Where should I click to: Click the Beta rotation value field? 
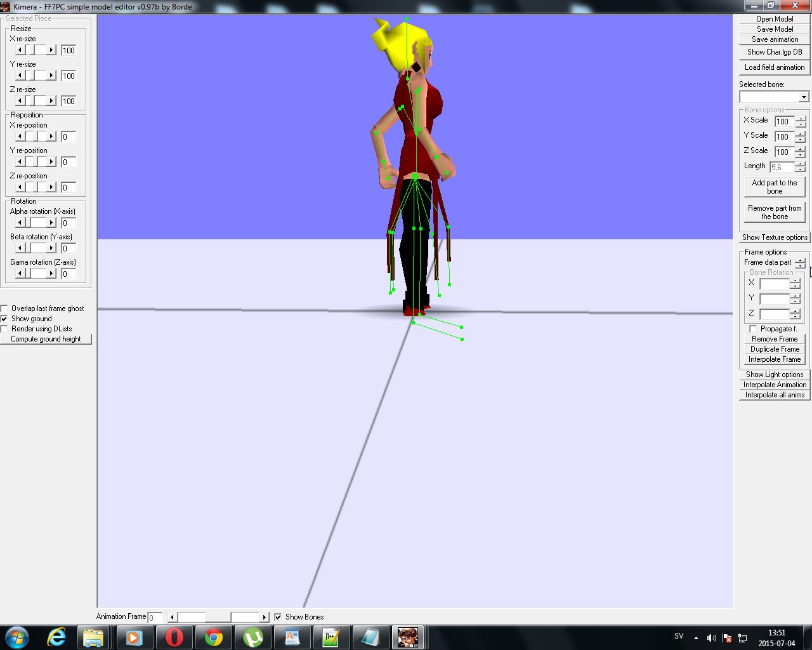tap(69, 248)
